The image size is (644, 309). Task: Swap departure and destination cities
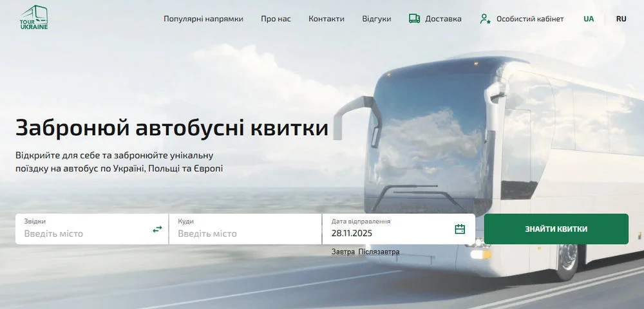point(157,229)
